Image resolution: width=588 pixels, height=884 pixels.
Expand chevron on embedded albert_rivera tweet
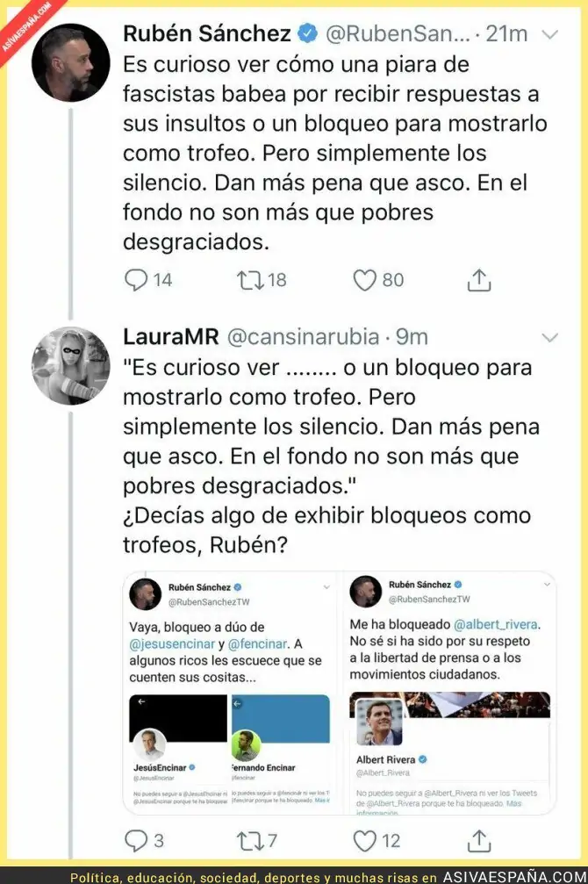coord(547,585)
